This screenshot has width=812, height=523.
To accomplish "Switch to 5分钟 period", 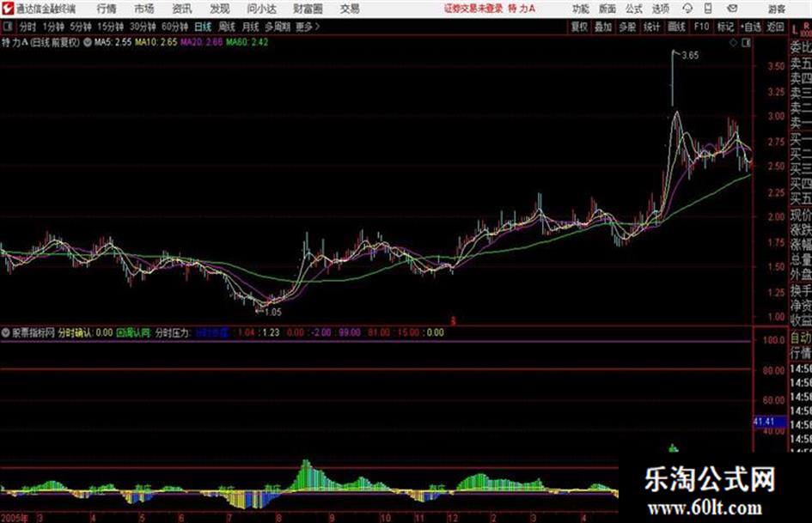I will point(80,27).
